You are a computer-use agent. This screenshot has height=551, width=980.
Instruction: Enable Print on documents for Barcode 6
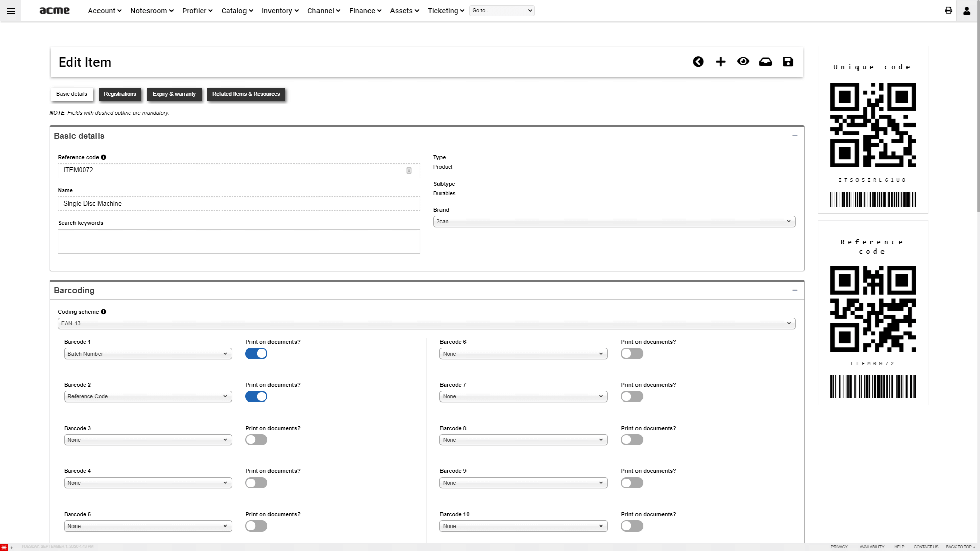[x=632, y=354]
